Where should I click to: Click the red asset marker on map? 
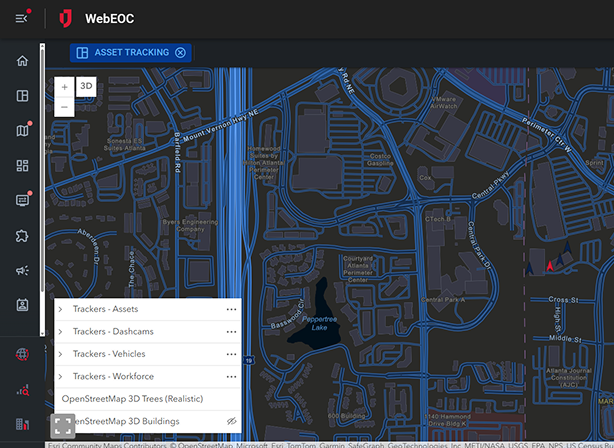pos(548,265)
